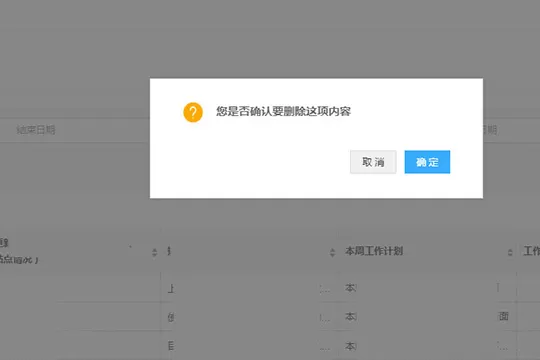Cancel deletion with the 取消 button
540x360 pixels.
[373, 162]
